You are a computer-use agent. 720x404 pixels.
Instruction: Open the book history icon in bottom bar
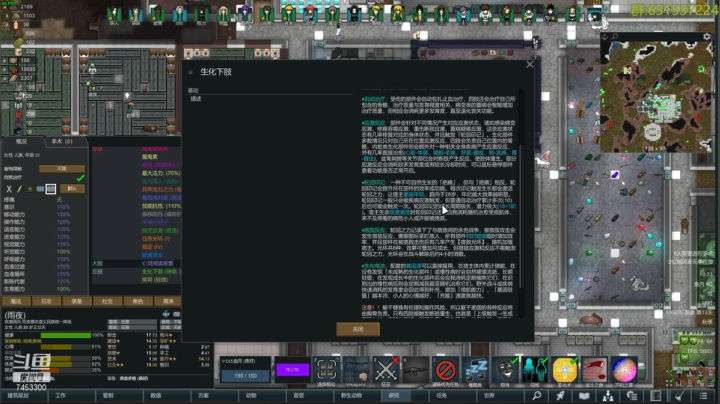(584, 396)
